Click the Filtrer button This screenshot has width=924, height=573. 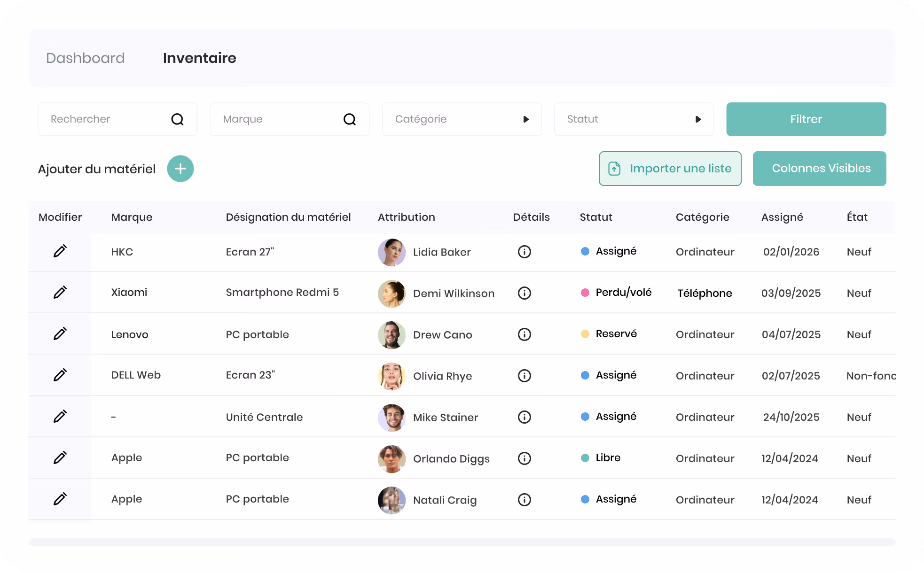pyautogui.click(x=806, y=119)
